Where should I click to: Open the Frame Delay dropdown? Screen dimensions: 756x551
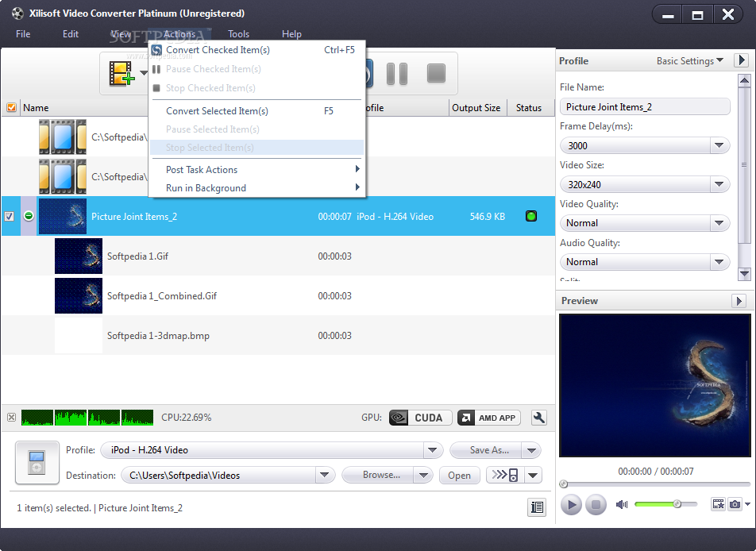click(719, 145)
